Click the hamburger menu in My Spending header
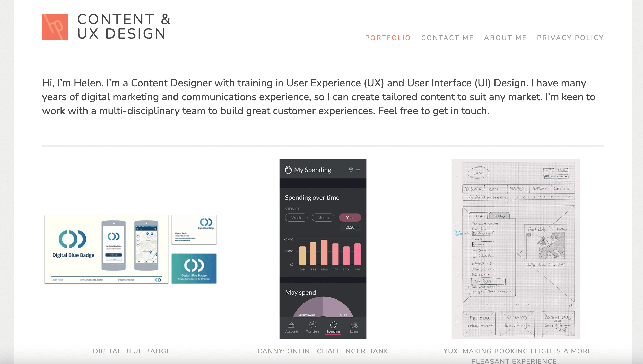The image size is (643, 364). (358, 170)
